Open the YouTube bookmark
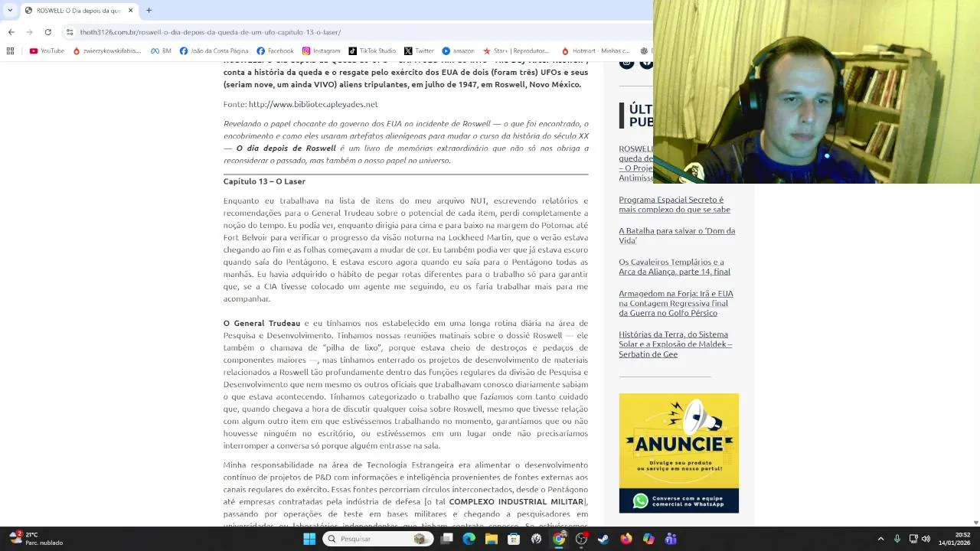The width and height of the screenshot is (980, 551). pyautogui.click(x=47, y=51)
